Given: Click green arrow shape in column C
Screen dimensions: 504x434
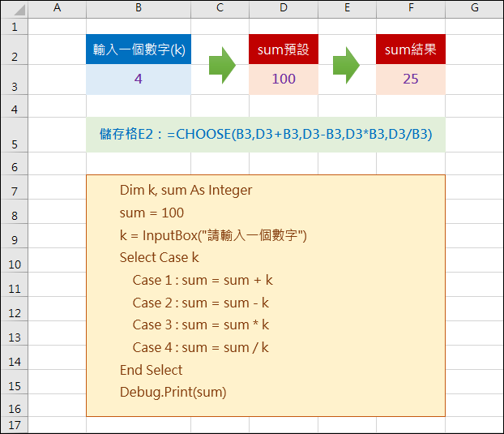Looking at the screenshot, I should tap(222, 66).
